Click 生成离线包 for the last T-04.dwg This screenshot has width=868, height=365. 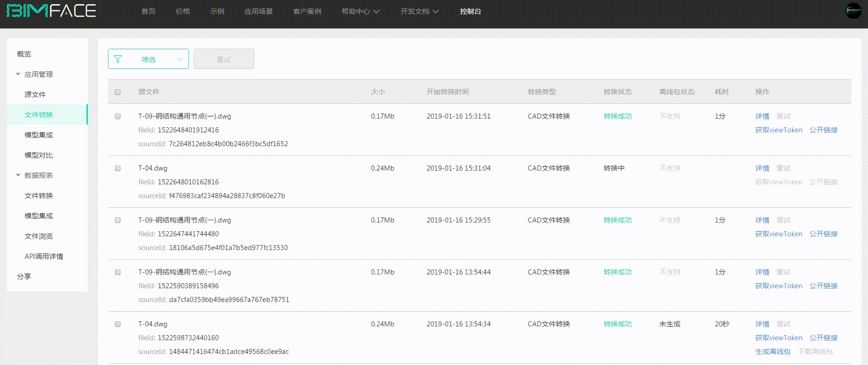pyautogui.click(x=772, y=352)
